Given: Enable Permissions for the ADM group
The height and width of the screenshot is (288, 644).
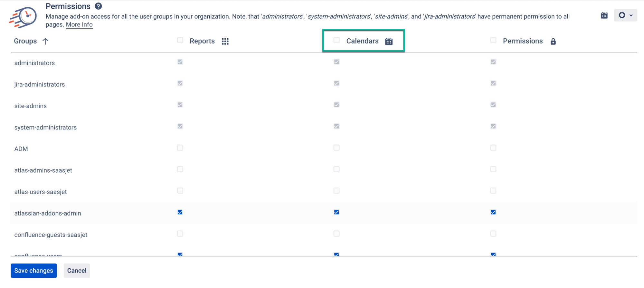Looking at the screenshot, I should 493,148.
